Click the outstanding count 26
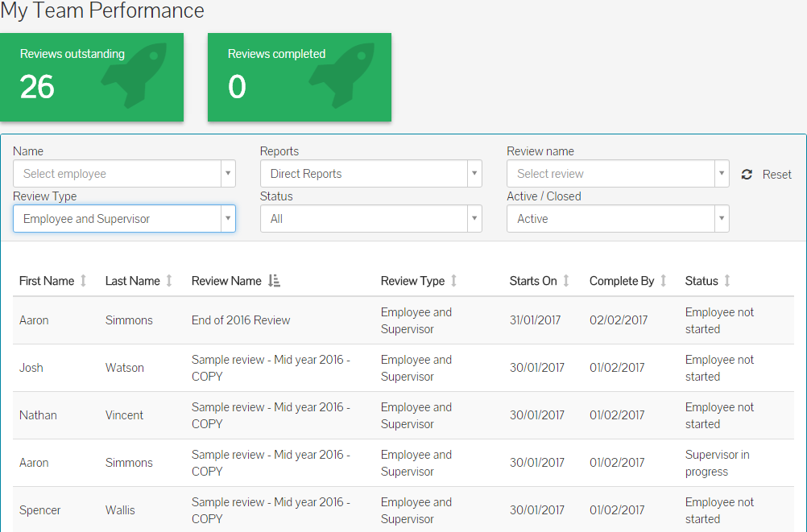 click(x=37, y=86)
